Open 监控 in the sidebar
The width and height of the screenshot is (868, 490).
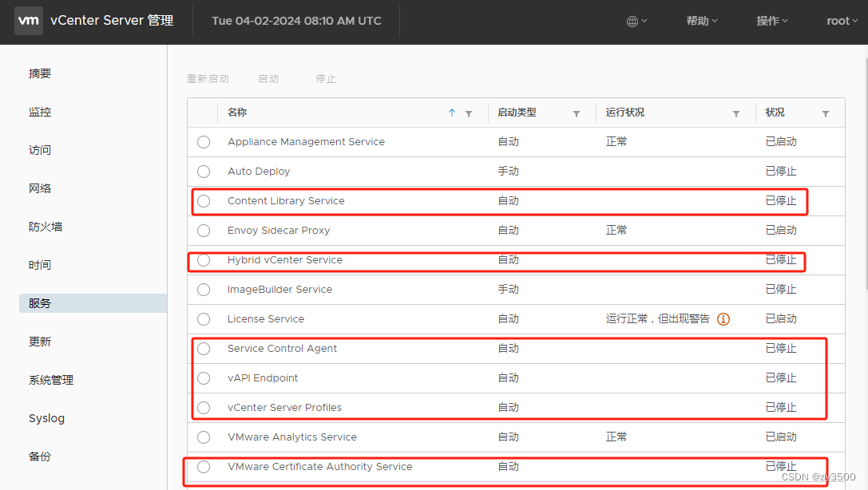[x=40, y=112]
